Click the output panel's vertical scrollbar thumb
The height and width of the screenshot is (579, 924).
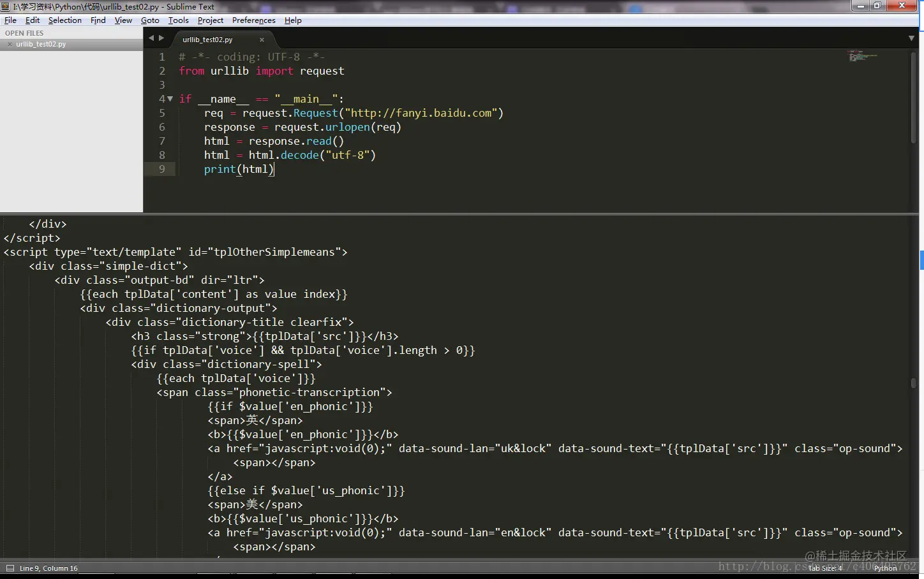click(x=914, y=383)
